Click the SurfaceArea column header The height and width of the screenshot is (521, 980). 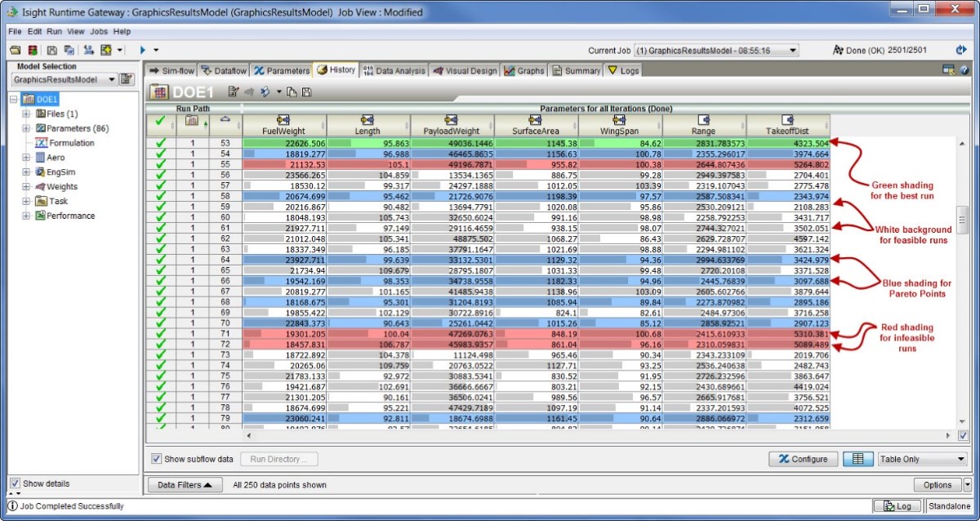[535, 125]
